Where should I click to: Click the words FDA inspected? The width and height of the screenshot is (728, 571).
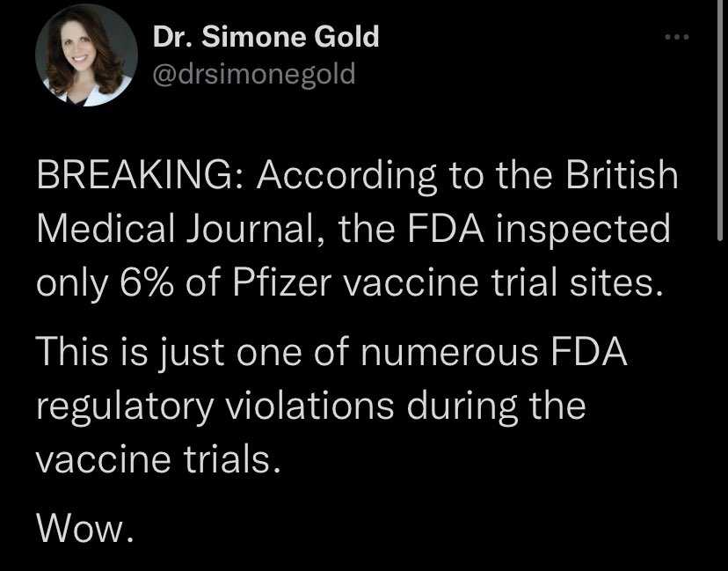click(539, 230)
